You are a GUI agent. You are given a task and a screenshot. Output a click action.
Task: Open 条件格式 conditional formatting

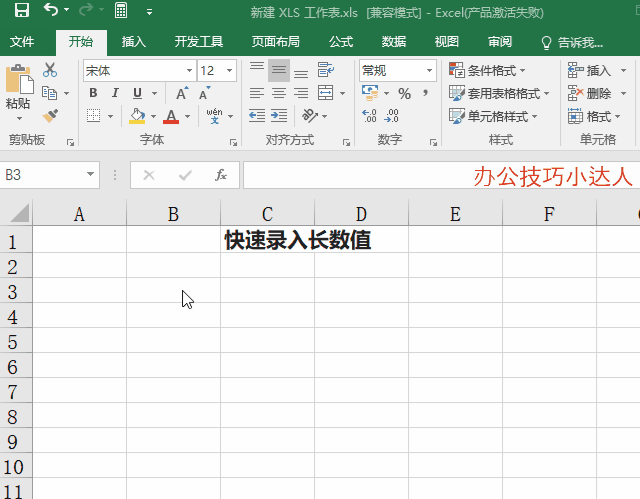tap(487, 70)
